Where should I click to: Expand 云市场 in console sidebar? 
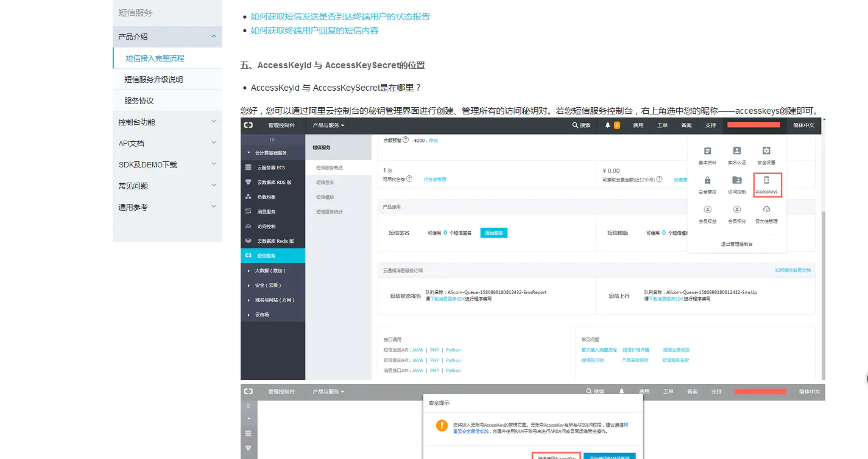273,315
